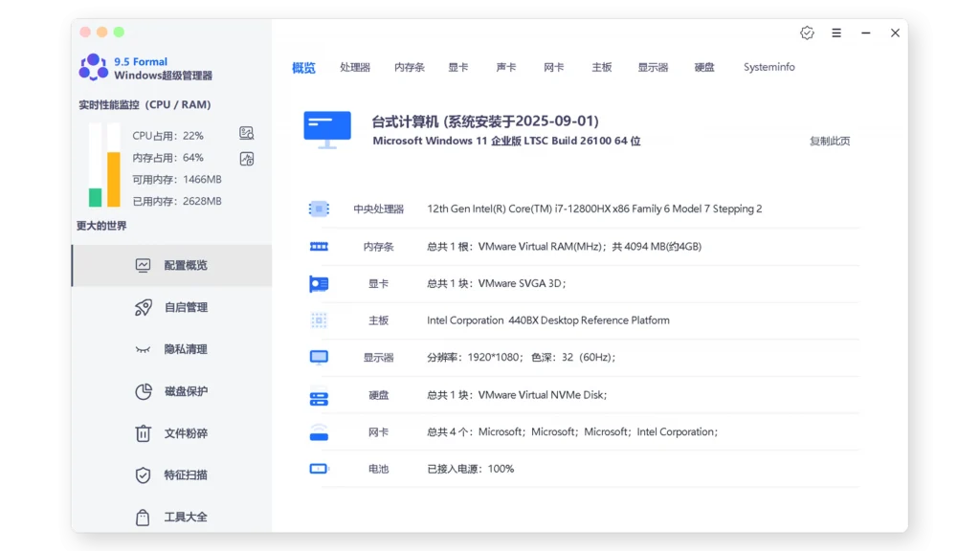Screen dimensions: 980x551
Task: Click the 工具大全 bag icon
Action: (143, 518)
